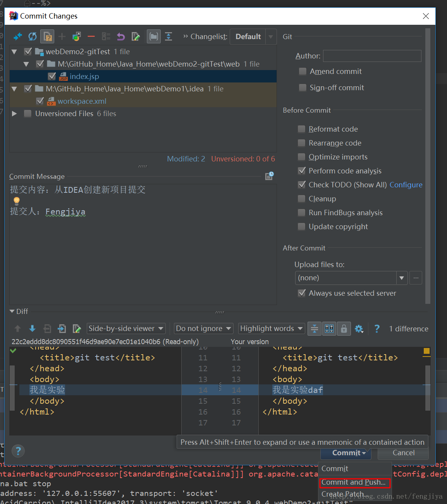Viewport: 447px width, 504px height.
Task: Click the purple Revert arrow icon
Action: point(121,37)
